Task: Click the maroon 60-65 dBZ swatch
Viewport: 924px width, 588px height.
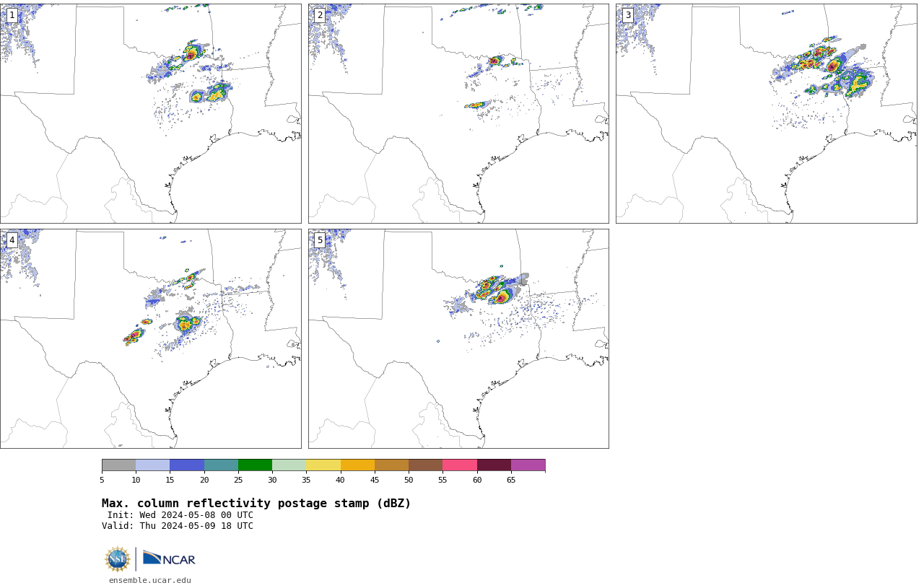Action: (x=494, y=465)
